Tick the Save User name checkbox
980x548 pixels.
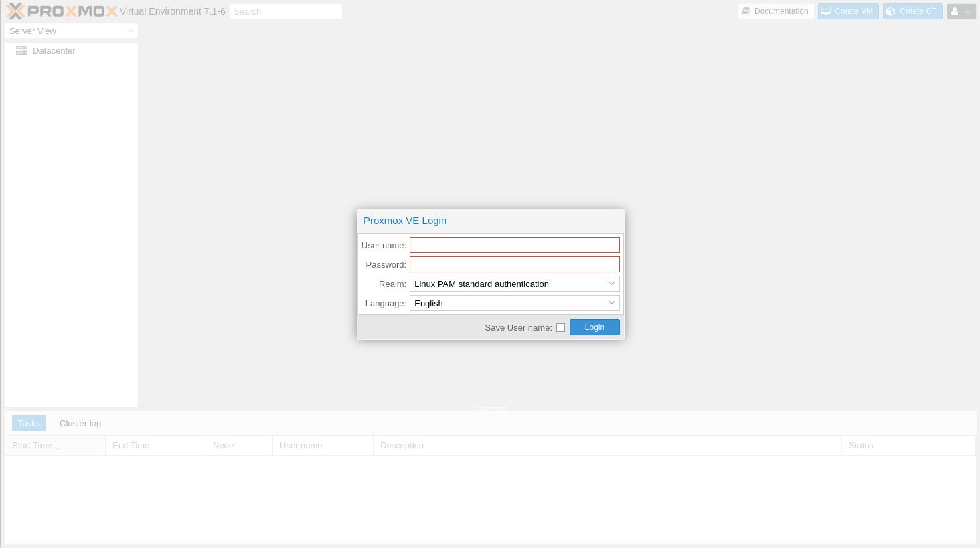[x=561, y=327]
